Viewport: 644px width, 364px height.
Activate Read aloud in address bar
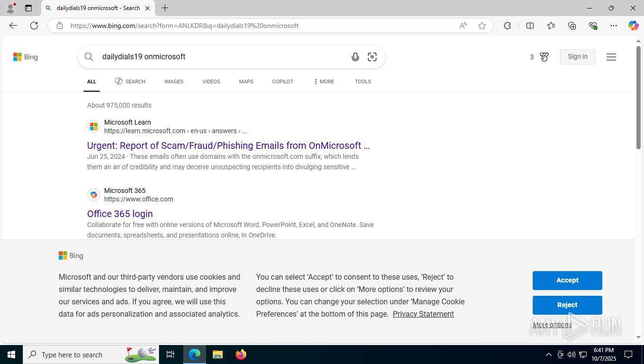click(x=463, y=26)
